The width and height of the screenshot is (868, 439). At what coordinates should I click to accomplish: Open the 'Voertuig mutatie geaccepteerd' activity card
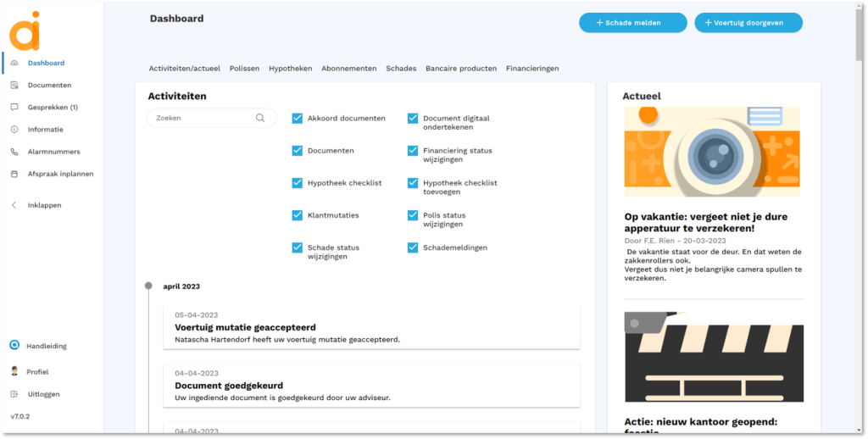[x=371, y=327]
